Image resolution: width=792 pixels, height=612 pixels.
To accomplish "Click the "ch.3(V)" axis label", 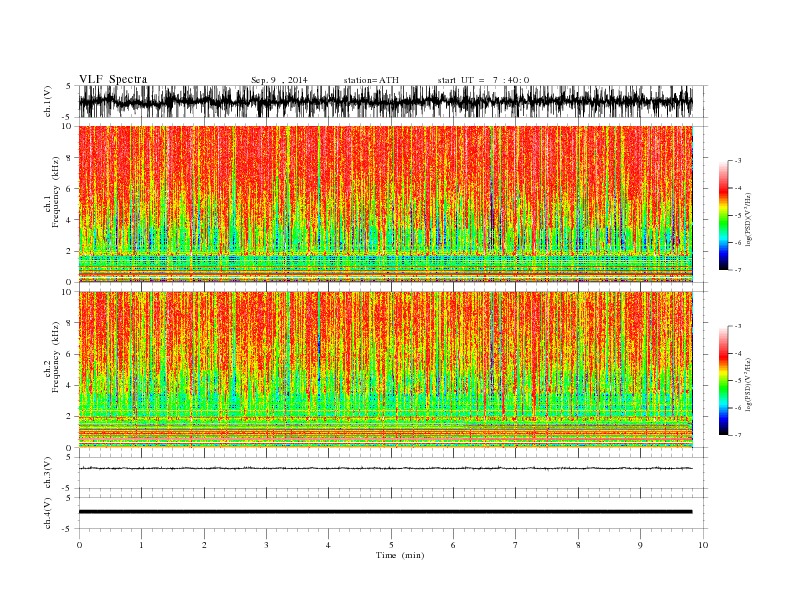I will pyautogui.click(x=48, y=475).
